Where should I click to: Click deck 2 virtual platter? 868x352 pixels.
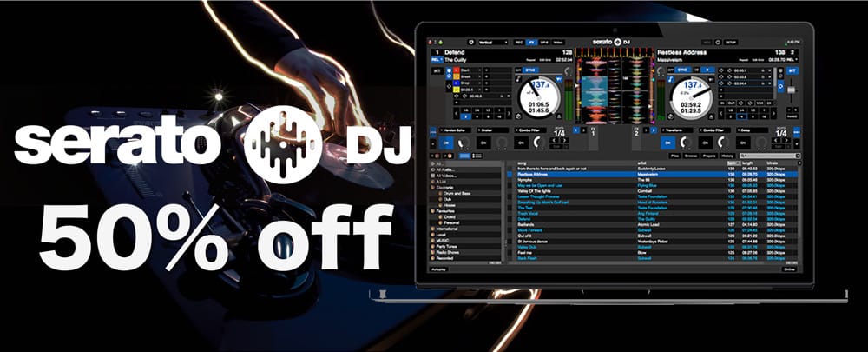click(692, 98)
